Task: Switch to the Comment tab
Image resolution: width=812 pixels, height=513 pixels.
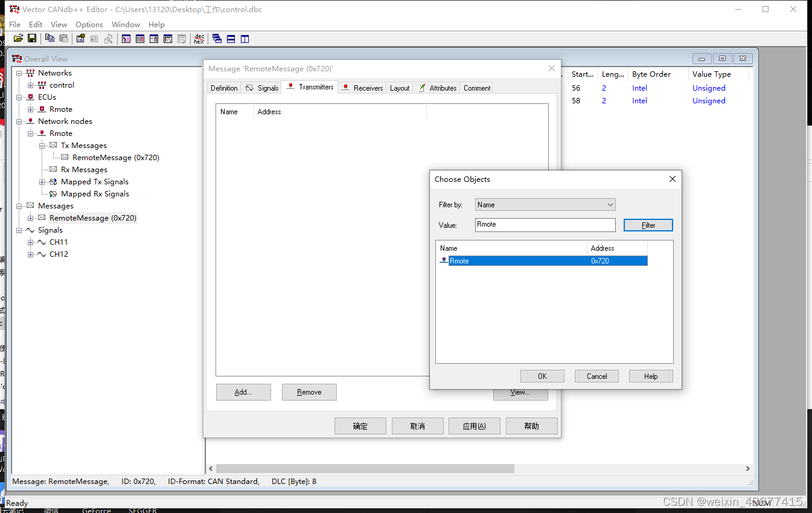Action: point(477,88)
